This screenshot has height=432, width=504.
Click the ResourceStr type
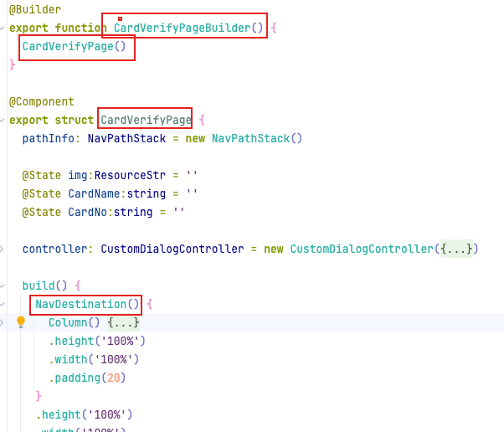click(x=130, y=176)
